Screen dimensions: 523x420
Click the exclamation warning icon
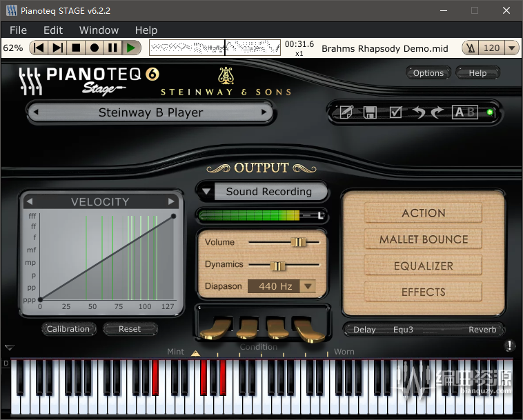pos(509,346)
